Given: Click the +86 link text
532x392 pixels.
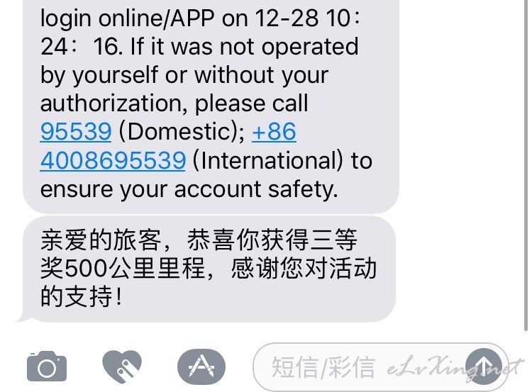Looking at the screenshot, I should click(274, 132).
